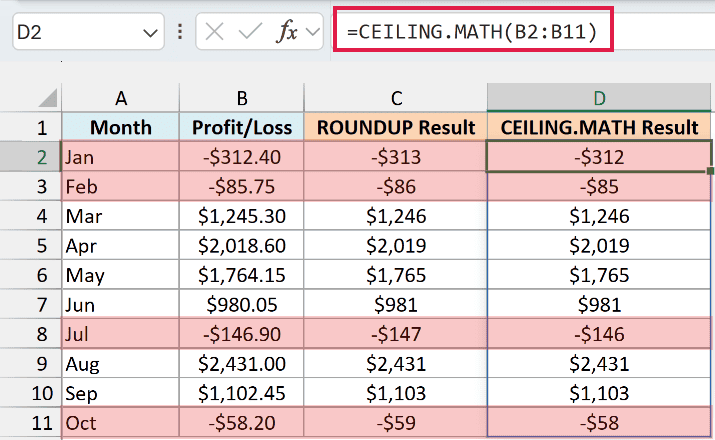Select the Jan cell
Screen dimensions: 715x440
120,157
